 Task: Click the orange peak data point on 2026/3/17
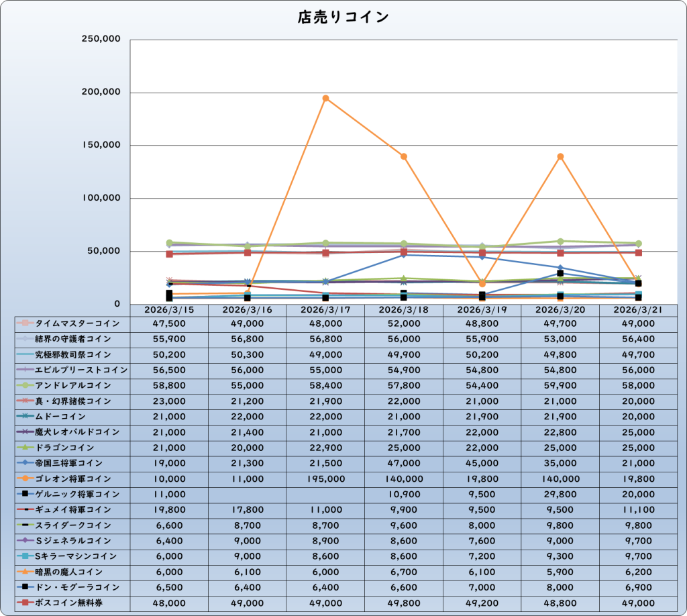(325, 99)
